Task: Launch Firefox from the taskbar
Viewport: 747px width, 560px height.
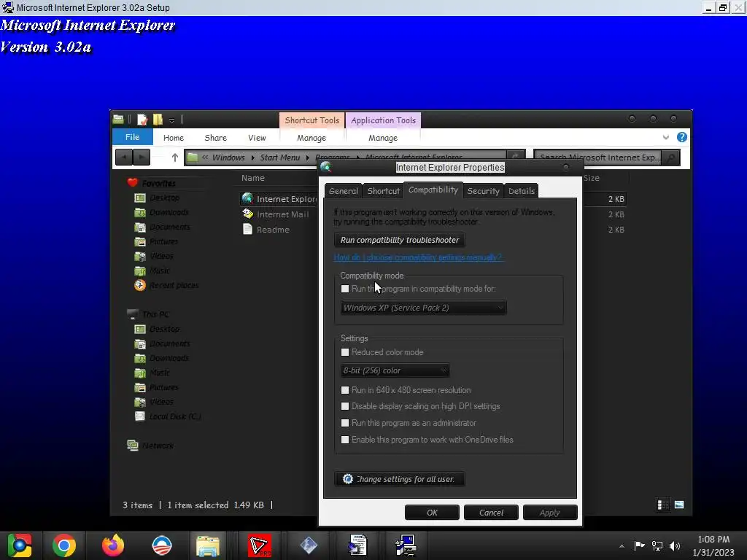Action: click(113, 545)
